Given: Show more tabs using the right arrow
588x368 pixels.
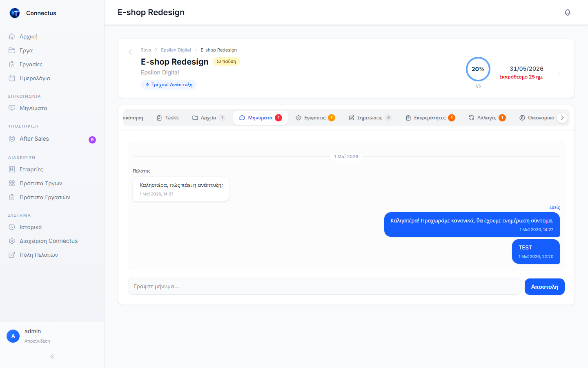Looking at the screenshot, I should (562, 118).
